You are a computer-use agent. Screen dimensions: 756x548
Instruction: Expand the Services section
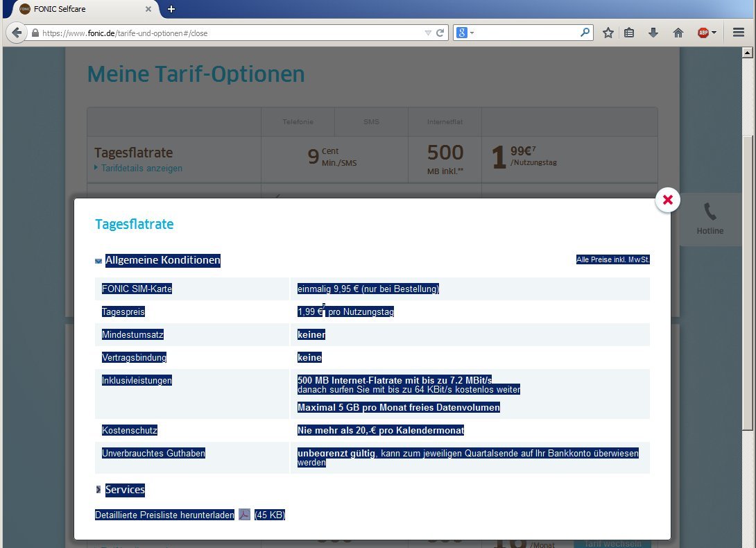click(x=98, y=490)
